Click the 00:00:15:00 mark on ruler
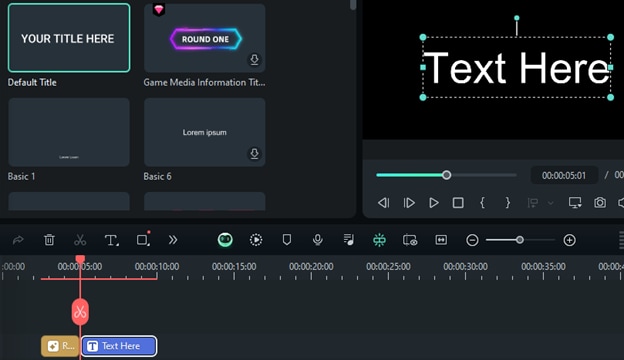The width and height of the screenshot is (624, 360). coord(234,267)
